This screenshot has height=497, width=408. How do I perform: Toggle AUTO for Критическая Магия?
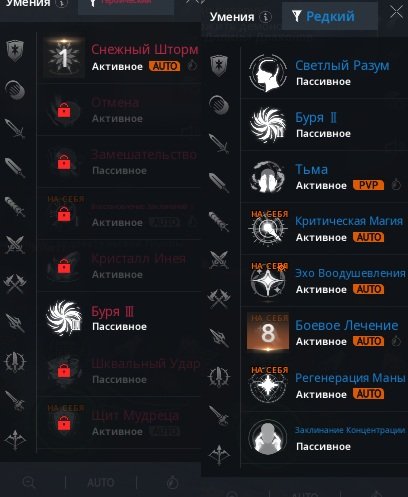click(369, 237)
